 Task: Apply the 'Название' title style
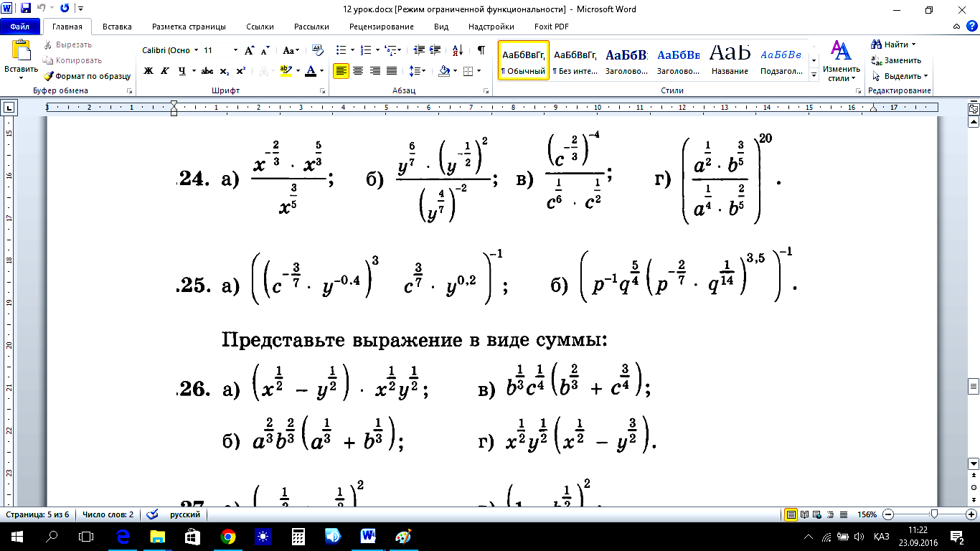click(x=730, y=60)
